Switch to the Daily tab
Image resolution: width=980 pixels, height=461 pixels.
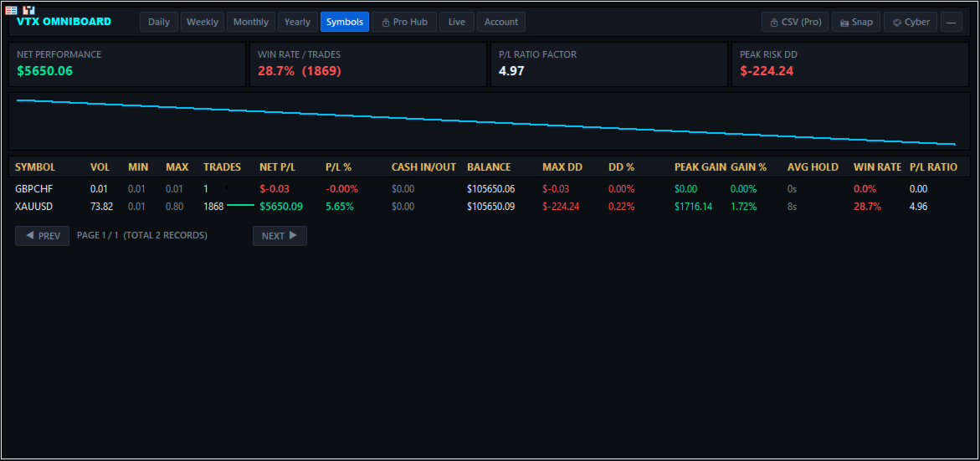point(159,22)
